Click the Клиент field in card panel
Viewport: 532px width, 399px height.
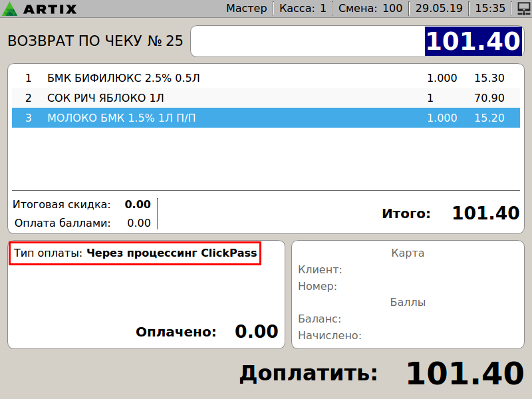(x=320, y=269)
